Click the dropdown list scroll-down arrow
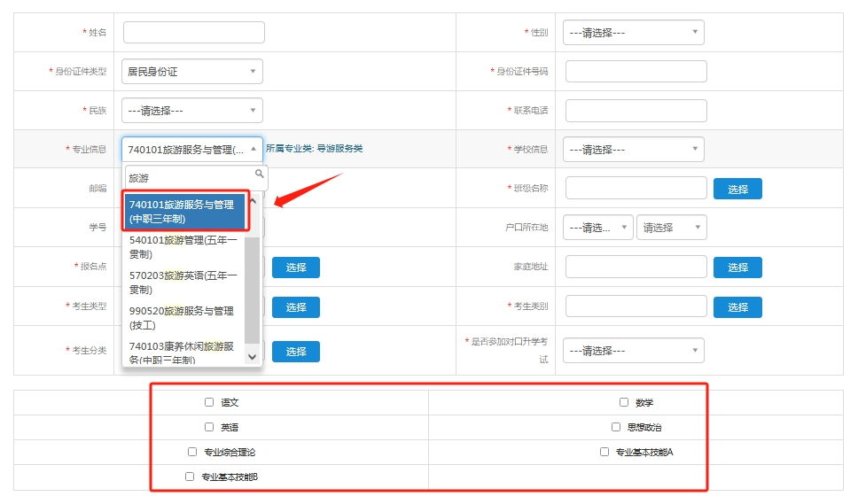The width and height of the screenshot is (858, 504). pyautogui.click(x=253, y=357)
